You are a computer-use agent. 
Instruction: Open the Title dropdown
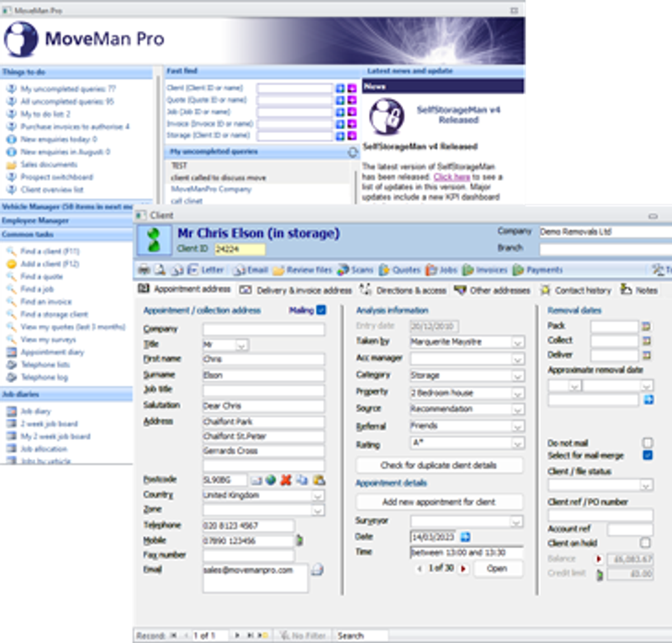(241, 345)
